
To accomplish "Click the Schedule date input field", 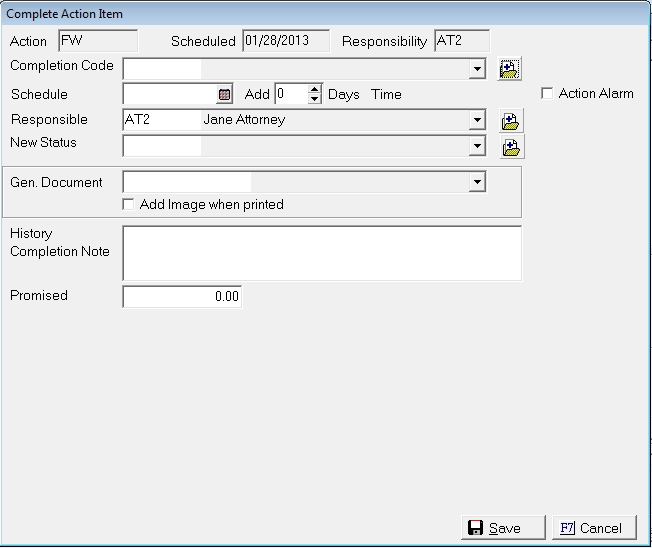I will (170, 95).
